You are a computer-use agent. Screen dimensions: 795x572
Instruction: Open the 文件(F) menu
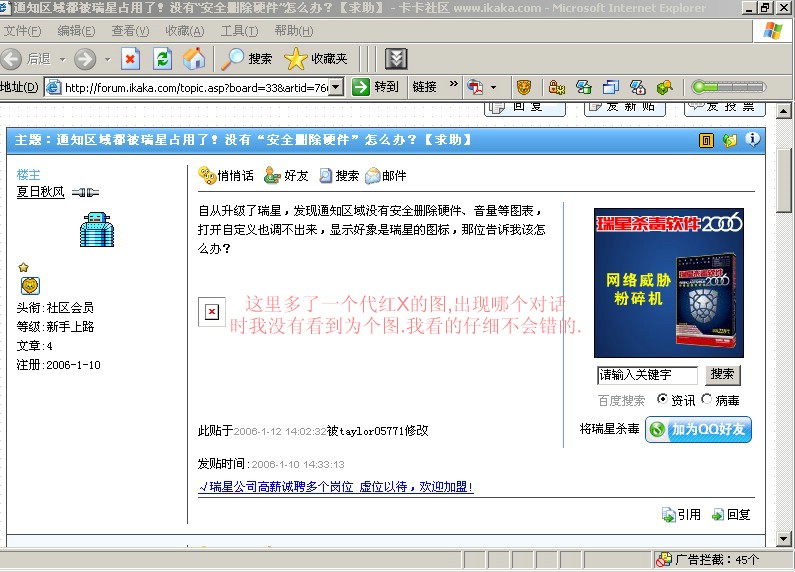point(22,31)
